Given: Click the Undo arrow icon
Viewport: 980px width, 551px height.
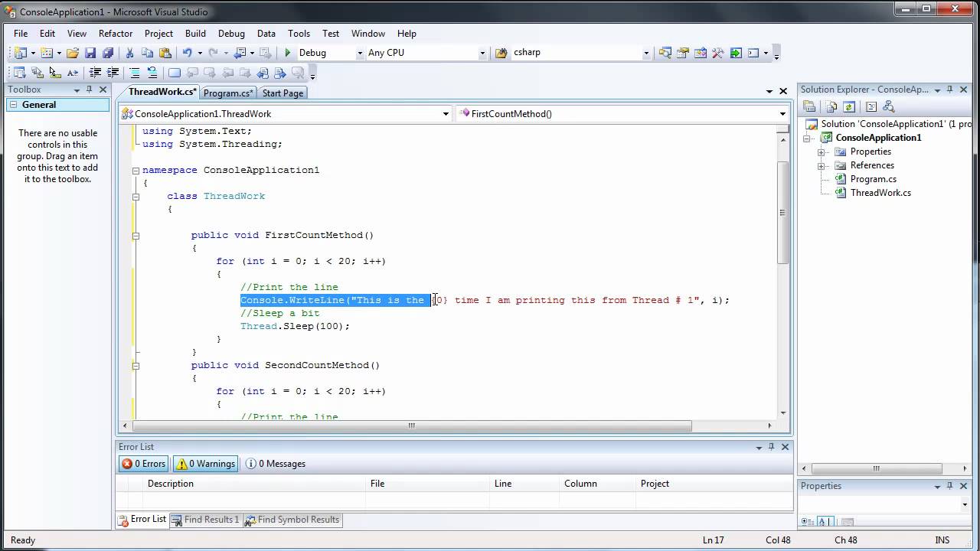Looking at the screenshot, I should (187, 53).
